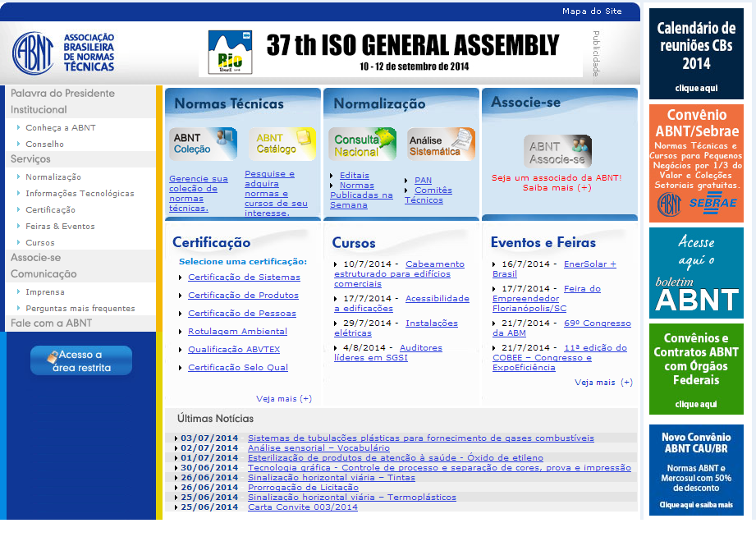This screenshot has width=756, height=546.
Task: Open news Esterilização de produtos de atenção à saúde
Action: (396, 457)
